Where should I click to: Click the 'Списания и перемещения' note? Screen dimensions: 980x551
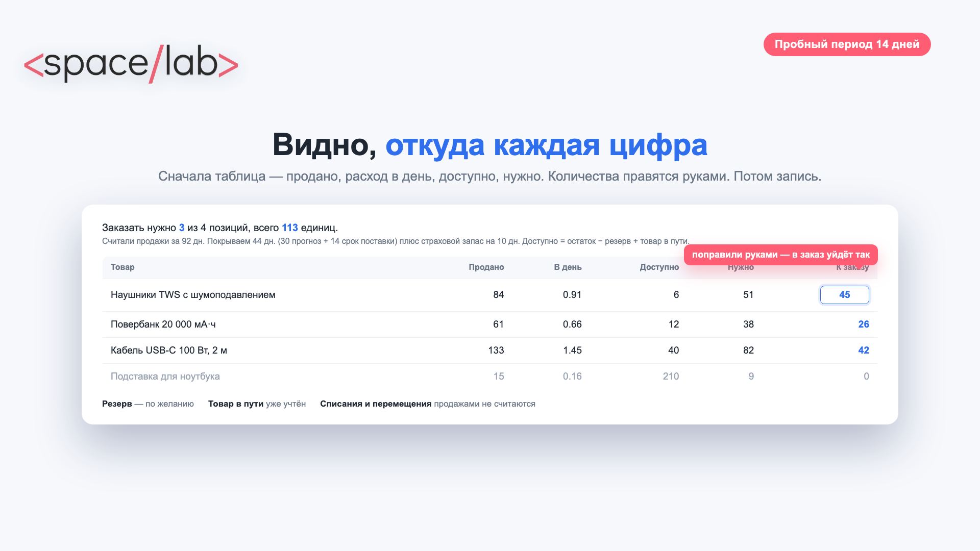click(428, 404)
